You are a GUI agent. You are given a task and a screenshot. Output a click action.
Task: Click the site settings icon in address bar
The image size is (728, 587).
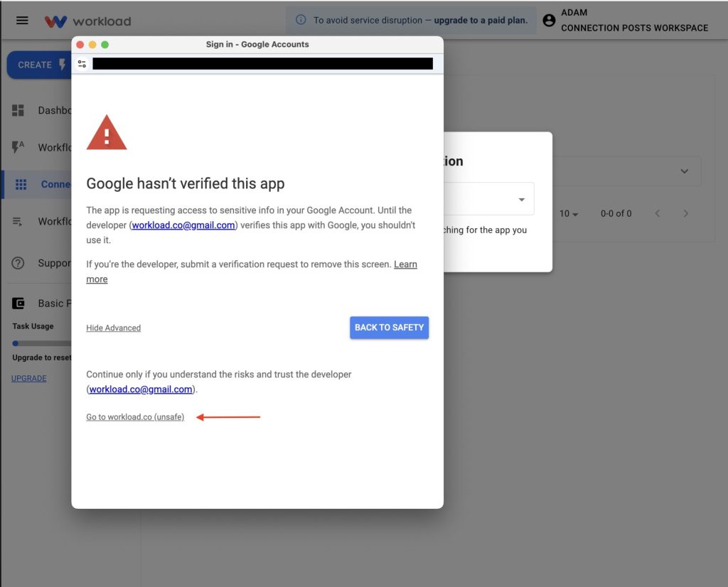82,64
